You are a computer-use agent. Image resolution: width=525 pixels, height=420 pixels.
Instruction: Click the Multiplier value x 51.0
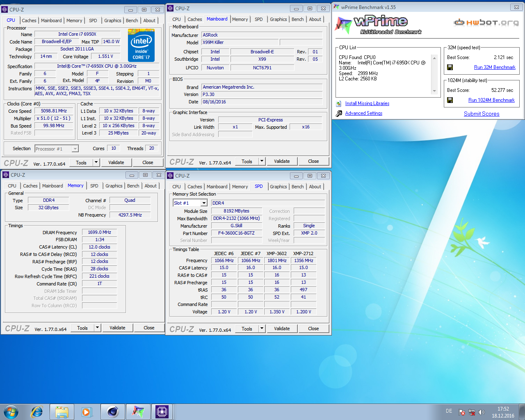pyautogui.click(x=54, y=118)
